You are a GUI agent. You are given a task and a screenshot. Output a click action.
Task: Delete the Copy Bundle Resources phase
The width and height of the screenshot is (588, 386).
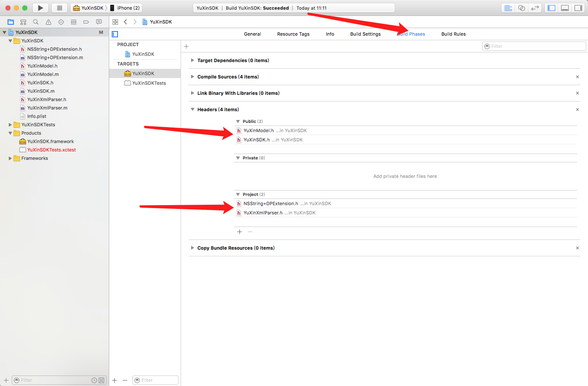tap(577, 248)
